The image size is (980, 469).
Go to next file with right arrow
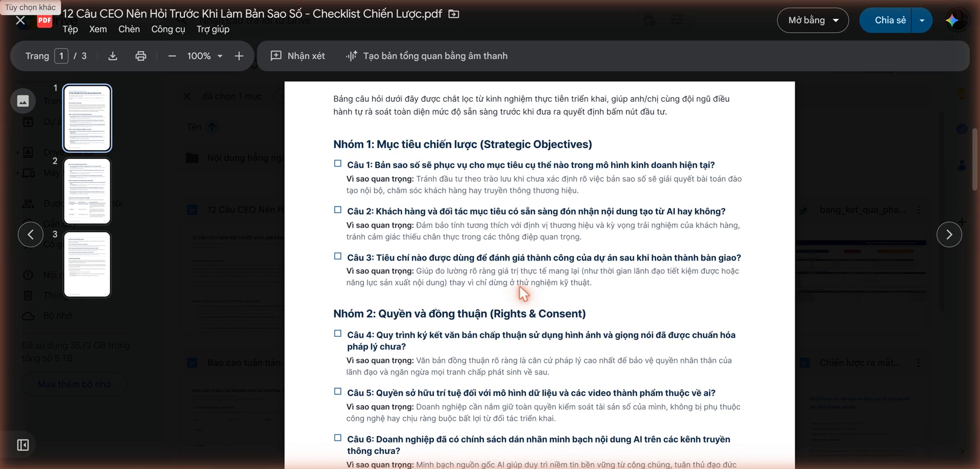pos(949,235)
